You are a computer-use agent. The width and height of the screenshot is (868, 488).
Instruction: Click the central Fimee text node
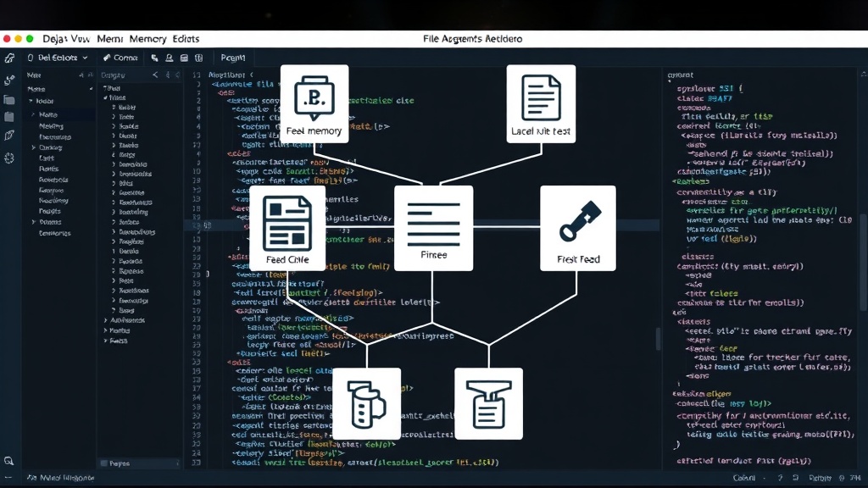[x=433, y=228]
